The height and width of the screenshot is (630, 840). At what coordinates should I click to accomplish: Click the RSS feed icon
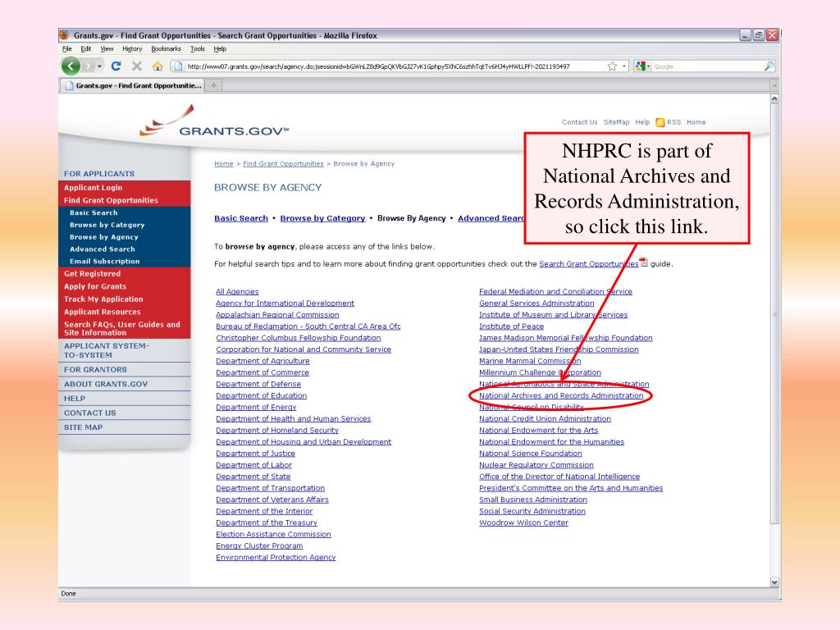click(660, 122)
